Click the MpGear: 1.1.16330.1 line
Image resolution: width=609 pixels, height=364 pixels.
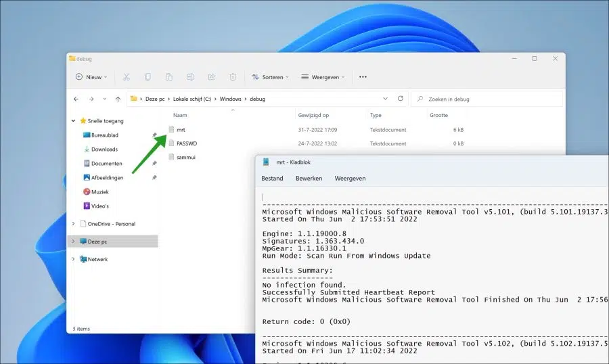point(304,248)
